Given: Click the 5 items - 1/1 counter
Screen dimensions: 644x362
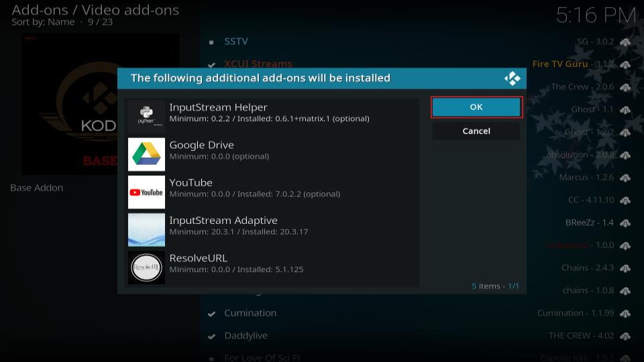Looking at the screenshot, I should click(495, 286).
